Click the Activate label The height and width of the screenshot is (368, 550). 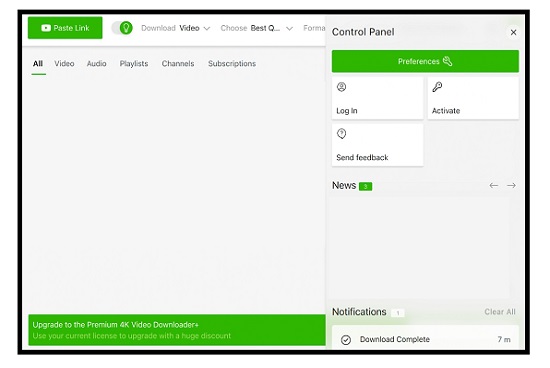(x=446, y=111)
